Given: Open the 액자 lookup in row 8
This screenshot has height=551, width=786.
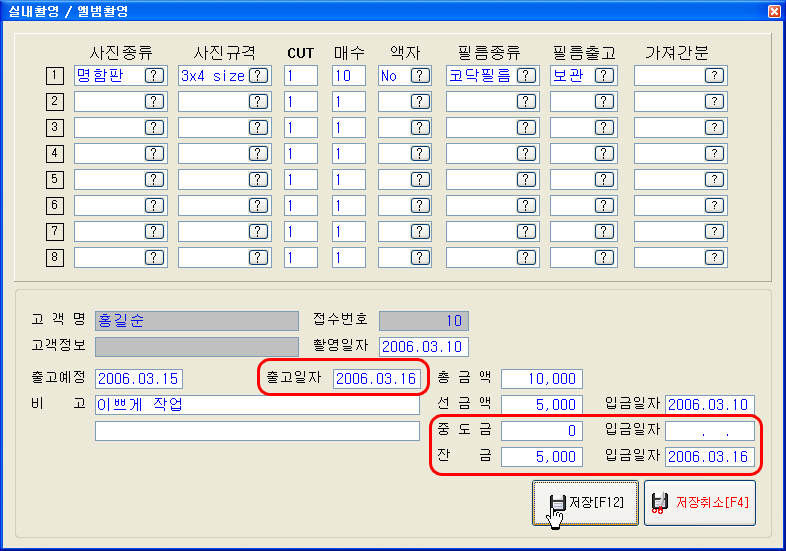Looking at the screenshot, I should [x=420, y=258].
